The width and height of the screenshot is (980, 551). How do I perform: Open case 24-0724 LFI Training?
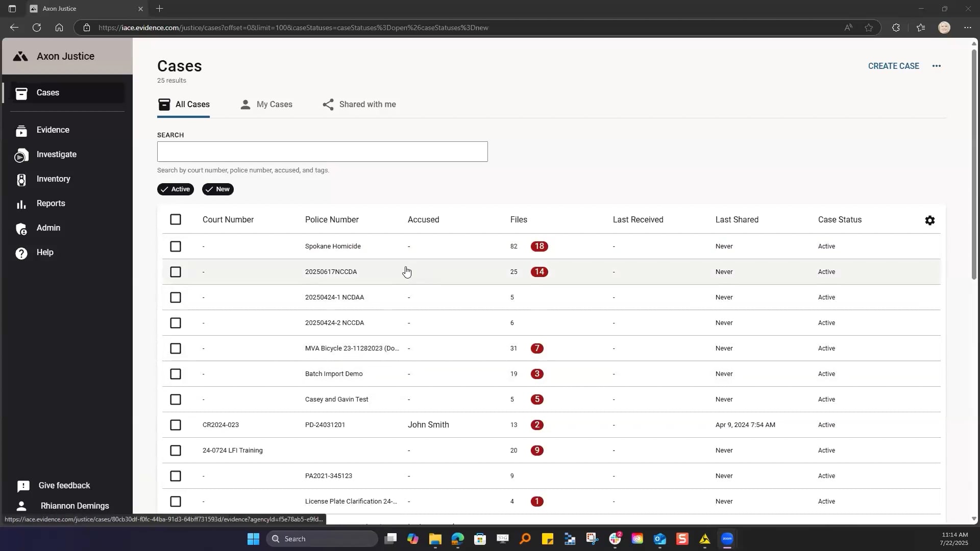(x=232, y=450)
